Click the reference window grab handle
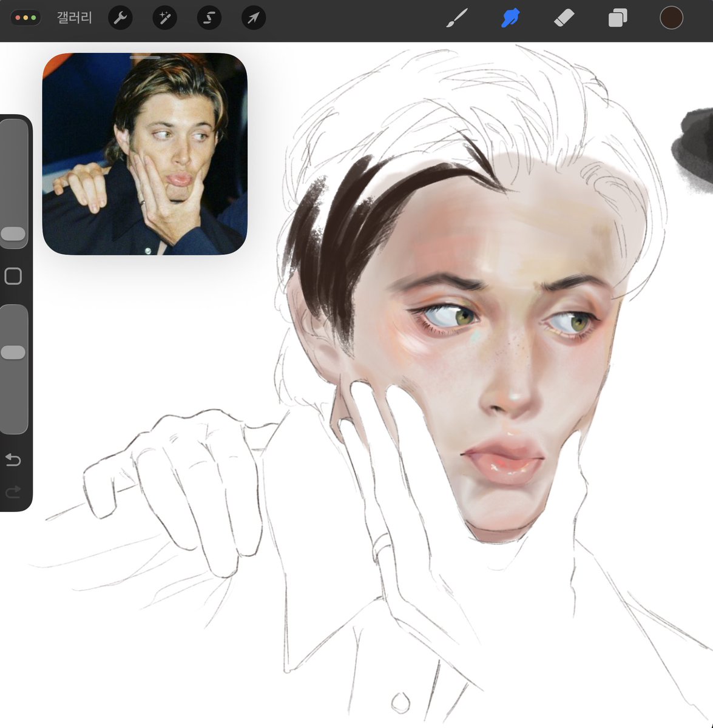Viewport: 713px width, 728px height. 145,58
